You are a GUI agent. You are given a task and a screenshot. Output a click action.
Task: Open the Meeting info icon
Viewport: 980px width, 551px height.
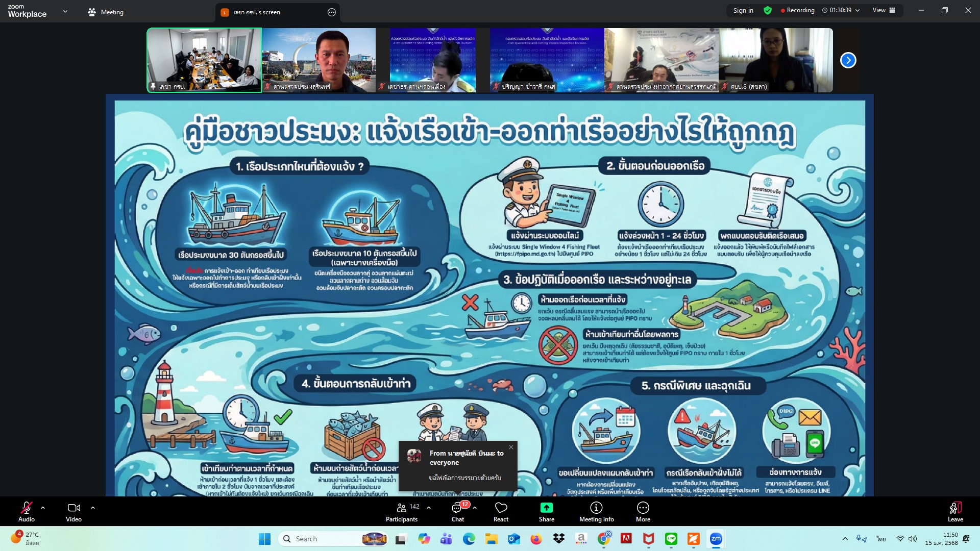[x=596, y=508]
